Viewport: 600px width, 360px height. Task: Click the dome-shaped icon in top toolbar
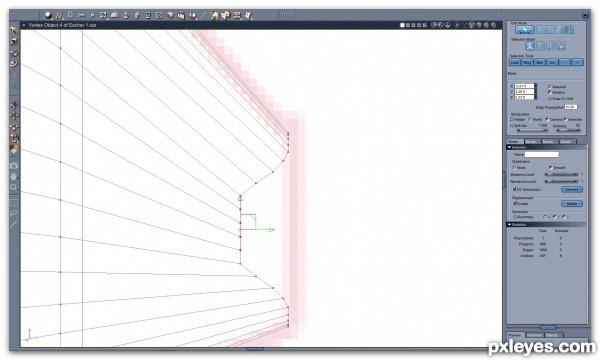114,15
